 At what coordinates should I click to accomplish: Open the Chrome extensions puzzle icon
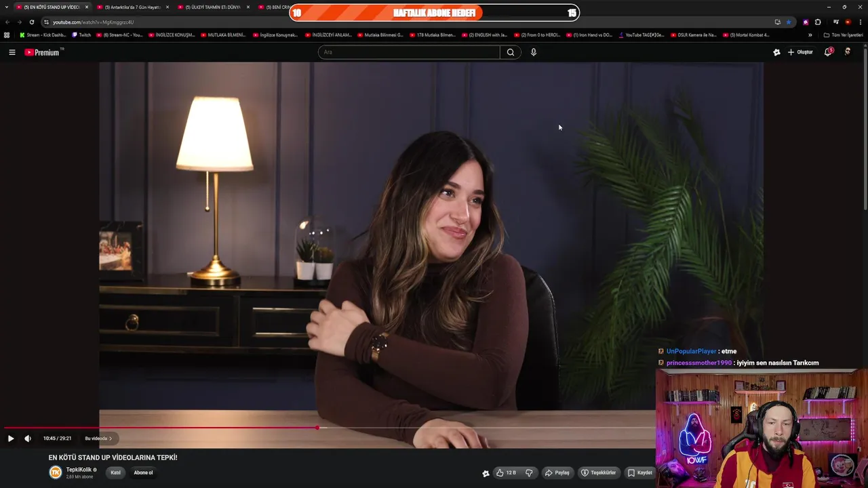[x=818, y=22]
